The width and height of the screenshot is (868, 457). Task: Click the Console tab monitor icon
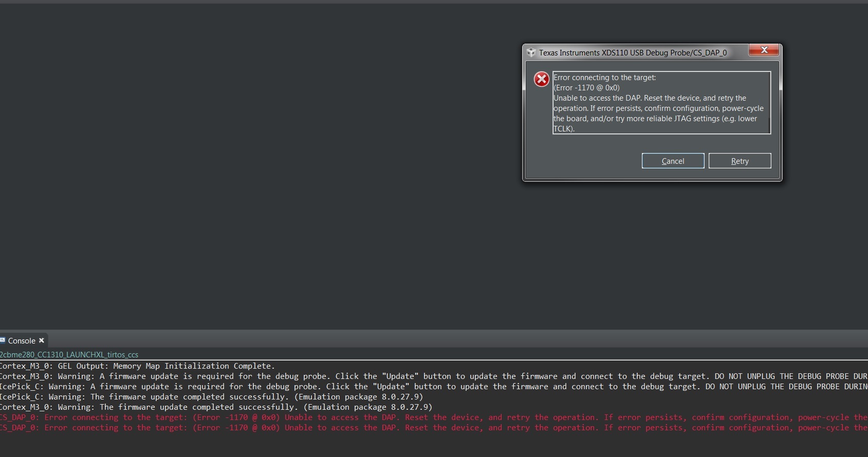coord(2,340)
